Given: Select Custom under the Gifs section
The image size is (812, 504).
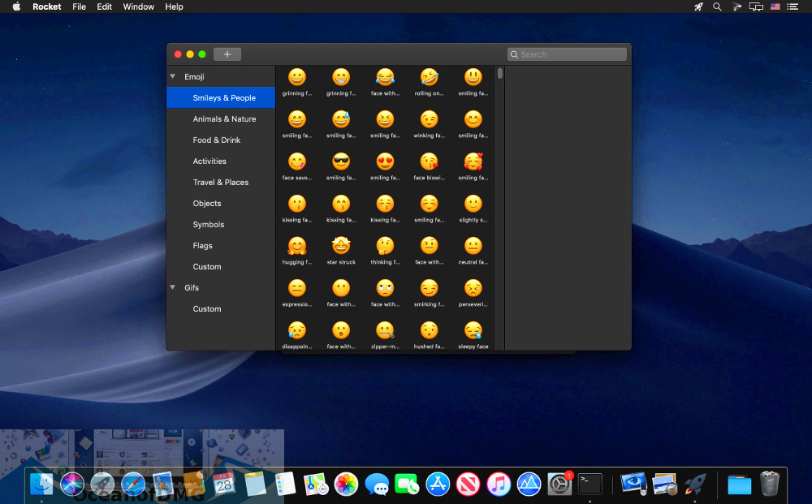Looking at the screenshot, I should pos(207,309).
